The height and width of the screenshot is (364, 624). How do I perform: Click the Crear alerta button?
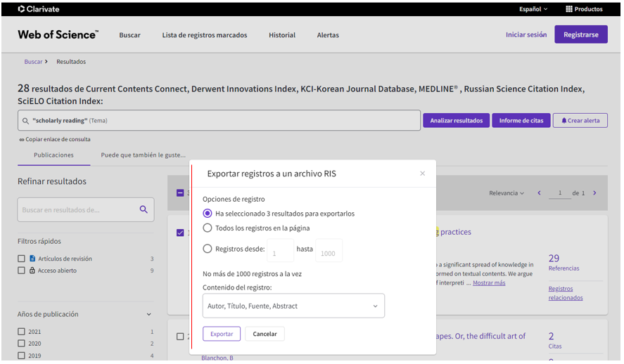point(580,120)
